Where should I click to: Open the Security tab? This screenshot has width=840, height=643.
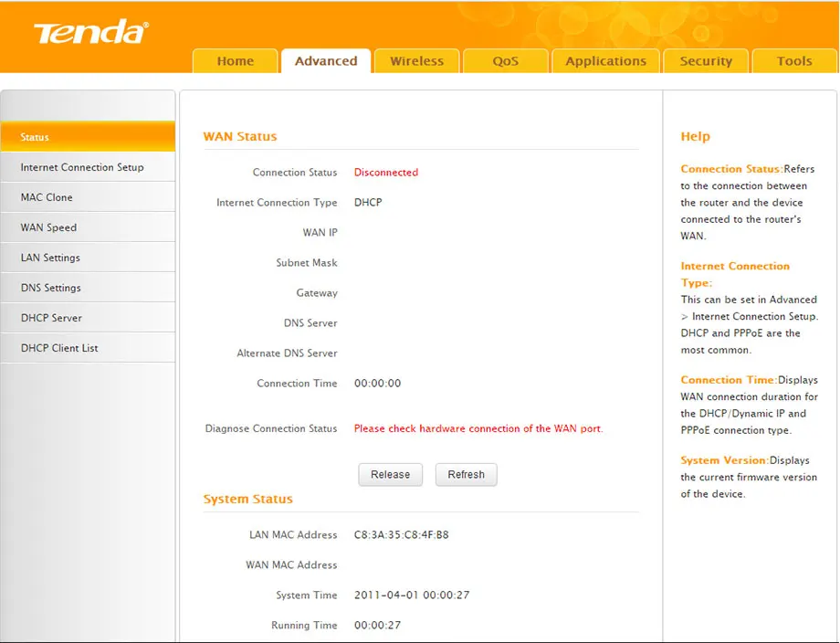706,61
